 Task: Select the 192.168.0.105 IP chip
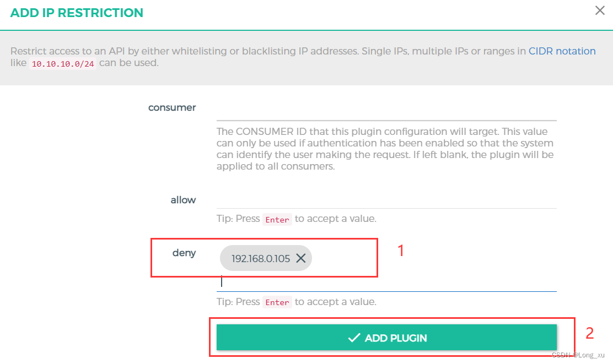[260, 258]
